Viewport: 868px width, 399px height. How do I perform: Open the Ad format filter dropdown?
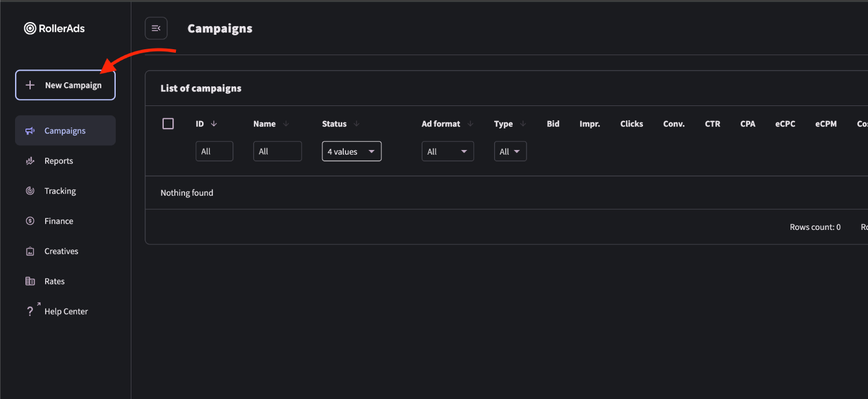click(x=448, y=151)
